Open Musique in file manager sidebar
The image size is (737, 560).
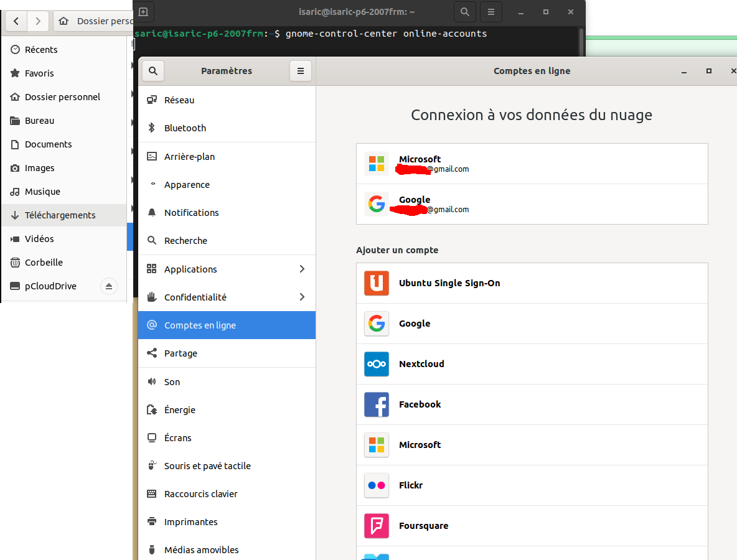tap(64, 192)
